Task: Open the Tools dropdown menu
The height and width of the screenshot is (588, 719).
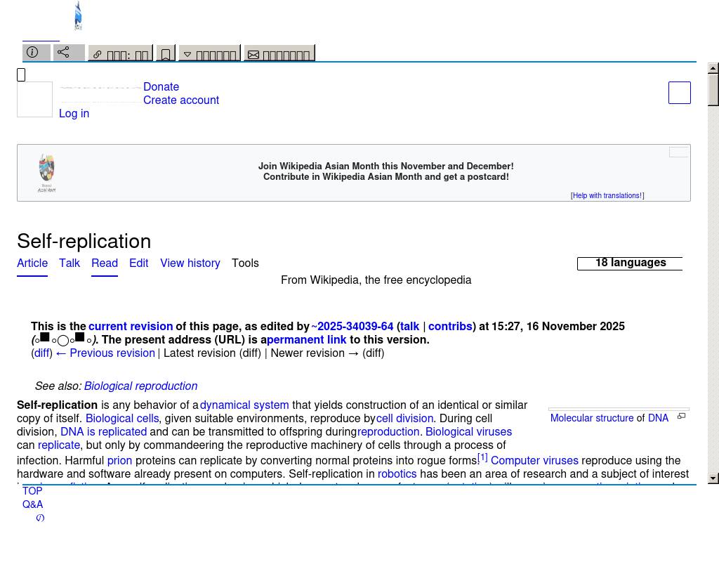Action: 245,263
